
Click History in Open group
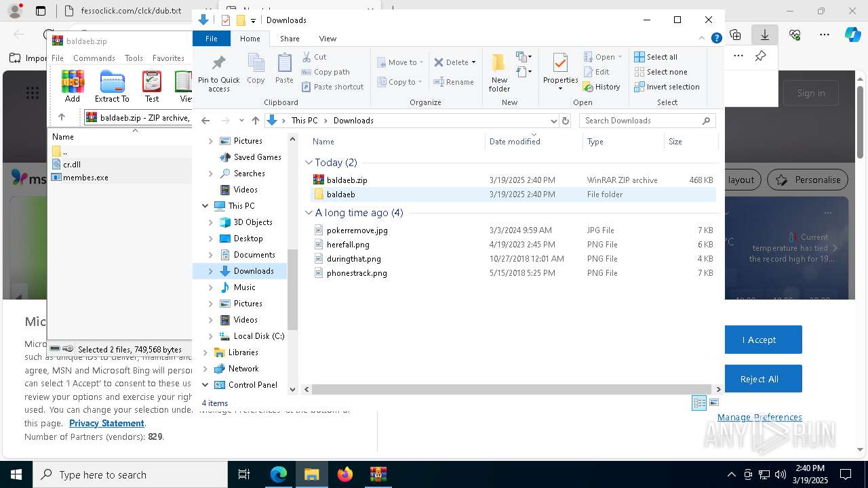(x=602, y=87)
